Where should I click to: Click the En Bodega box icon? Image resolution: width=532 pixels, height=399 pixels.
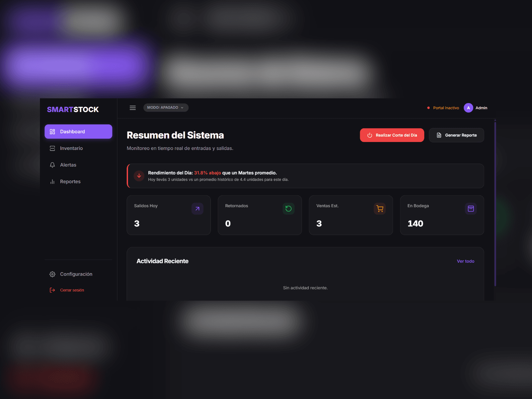tap(471, 209)
